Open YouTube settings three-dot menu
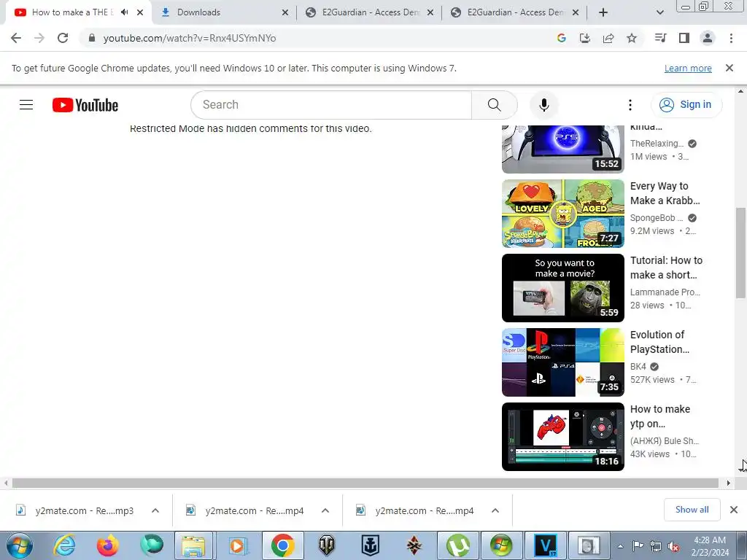This screenshot has width=747, height=560. [x=630, y=105]
